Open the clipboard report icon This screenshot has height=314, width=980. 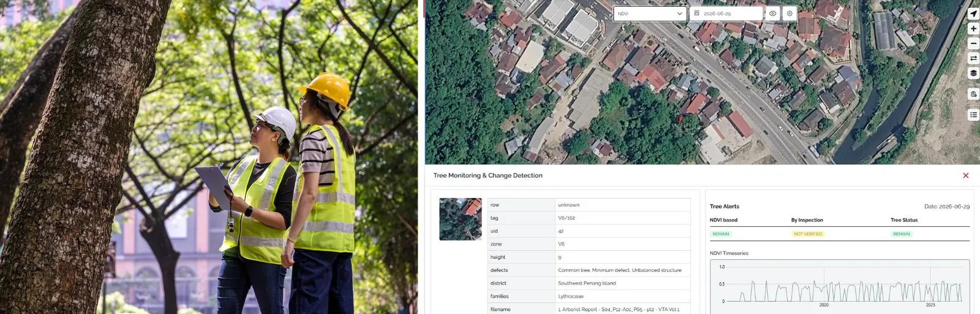[973, 94]
